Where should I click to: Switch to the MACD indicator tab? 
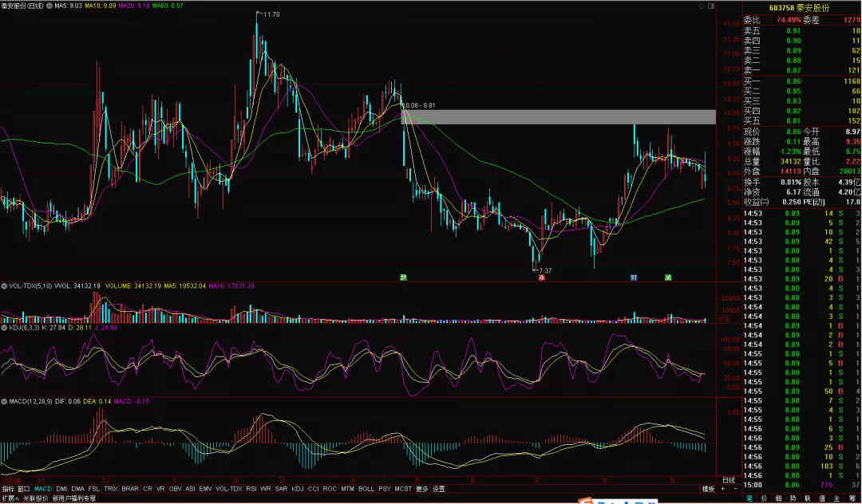click(43, 489)
